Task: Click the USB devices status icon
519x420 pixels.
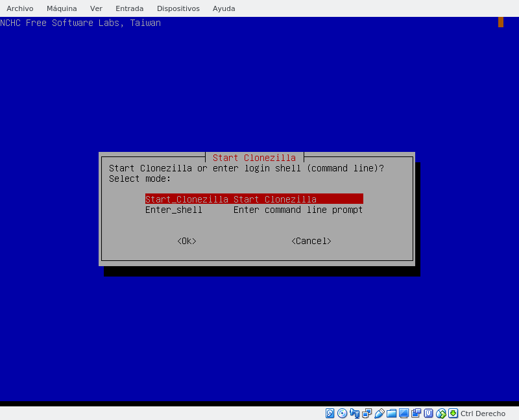Action: (x=380, y=413)
